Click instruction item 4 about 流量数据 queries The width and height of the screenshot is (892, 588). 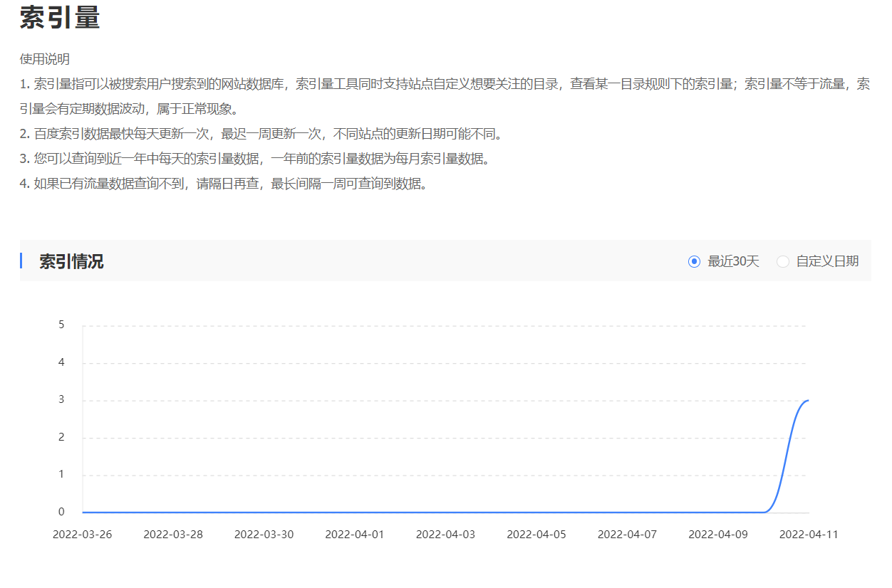[223, 184]
